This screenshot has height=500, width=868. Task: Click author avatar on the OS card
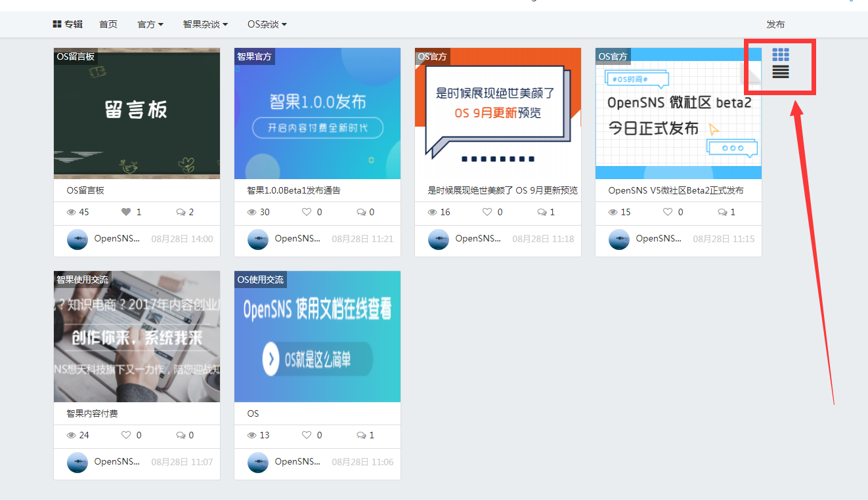258,463
